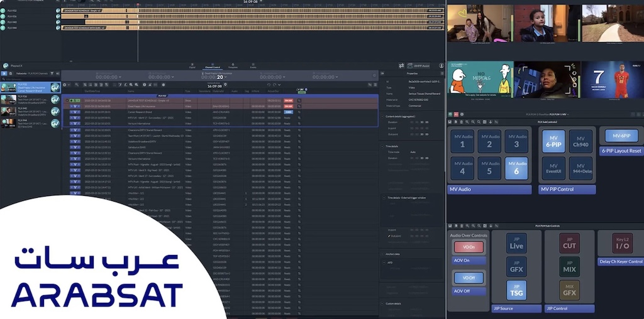Click the FIFA TV number 7 preview
This screenshot has width=644, height=319.
[613, 80]
